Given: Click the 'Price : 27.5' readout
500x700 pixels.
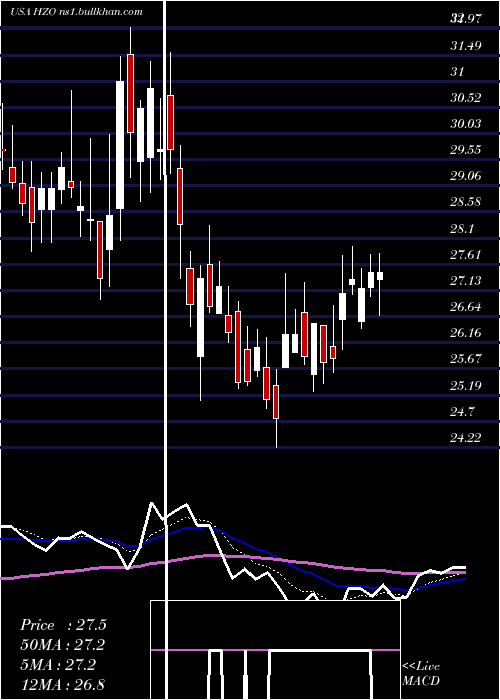Looking at the screenshot, I should coord(63,625).
